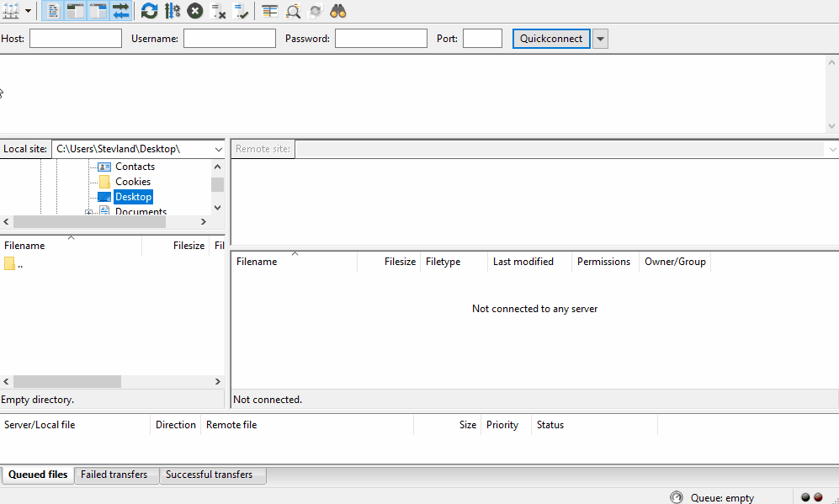Click the Quickconnect button

(551, 39)
